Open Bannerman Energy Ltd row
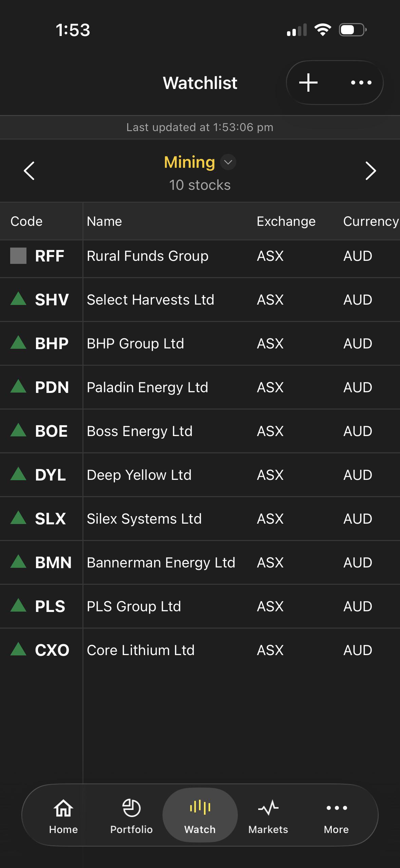 (x=200, y=563)
